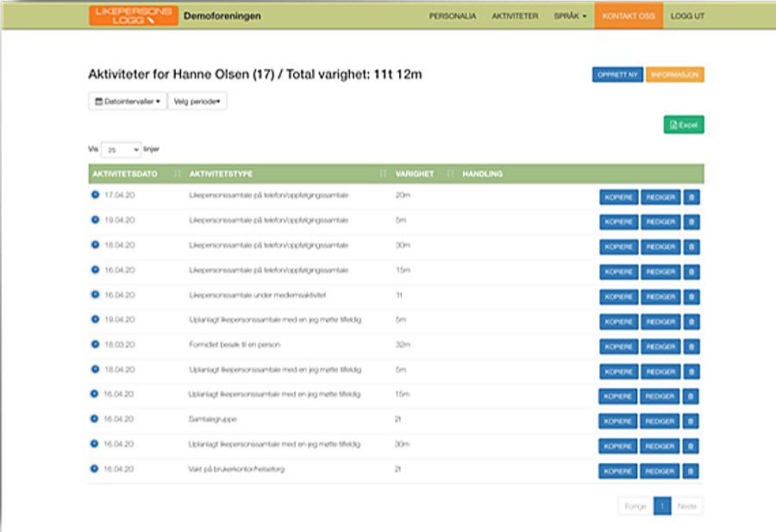Screen dimensions: 776x532
Task: Click the duration "32m" cell
Action: pos(403,344)
